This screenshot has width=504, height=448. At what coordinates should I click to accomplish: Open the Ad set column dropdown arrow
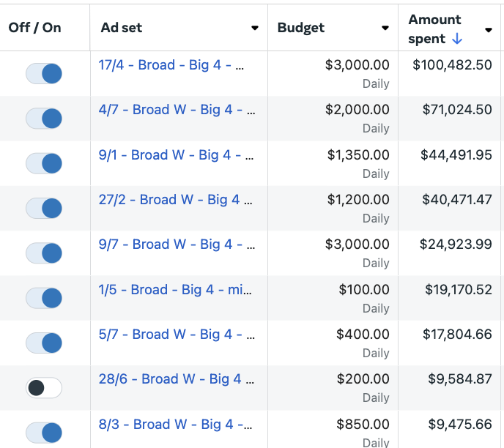point(255,28)
